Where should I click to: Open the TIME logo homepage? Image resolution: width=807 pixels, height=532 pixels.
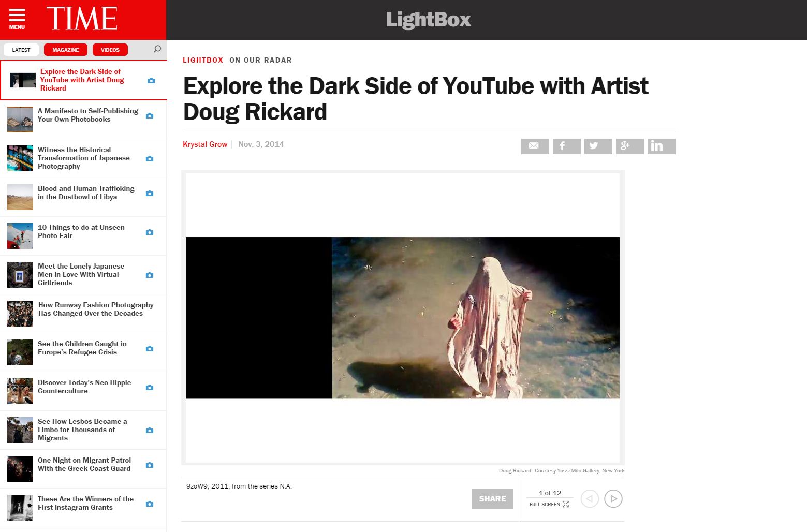pos(82,19)
